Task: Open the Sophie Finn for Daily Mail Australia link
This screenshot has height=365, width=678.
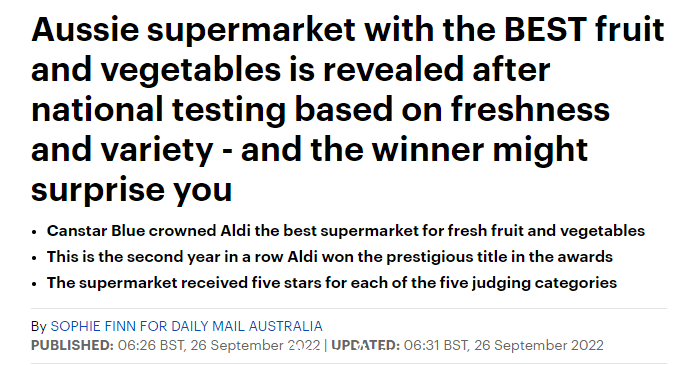Action: coord(186,326)
